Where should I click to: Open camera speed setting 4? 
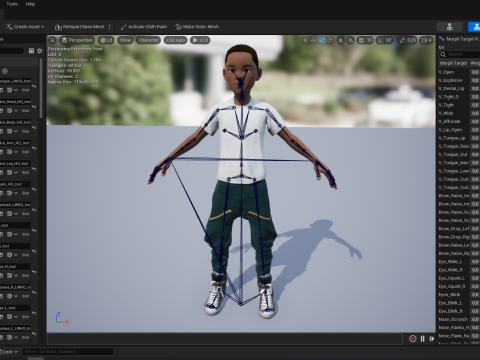click(426, 40)
